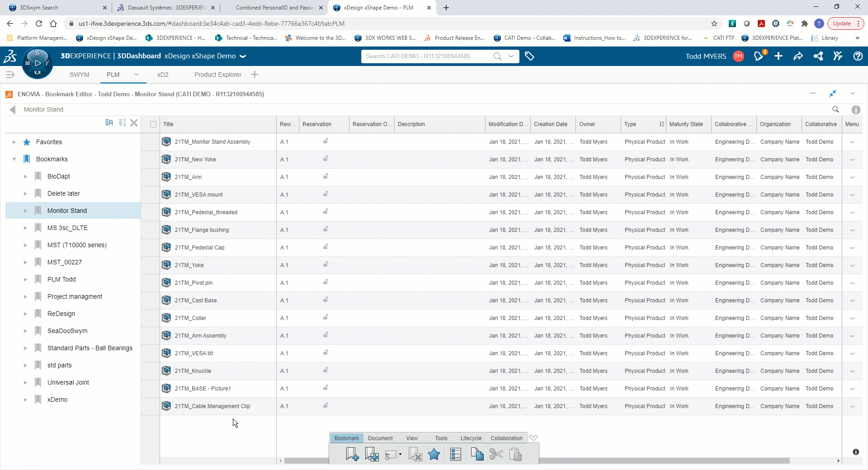Viewport: 868px width, 470px height.
Task: Toggle the select-all checkbox in table header
Action: (153, 124)
